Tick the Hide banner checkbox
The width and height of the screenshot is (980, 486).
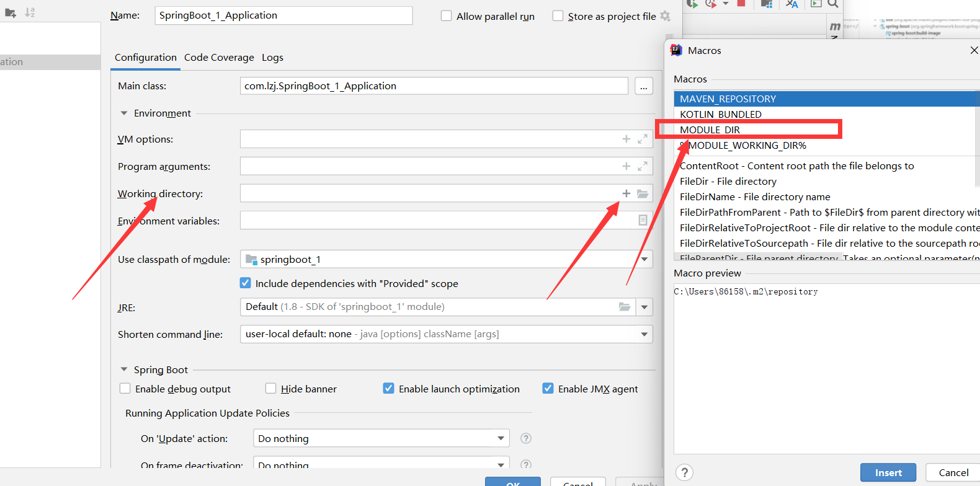[x=270, y=389]
